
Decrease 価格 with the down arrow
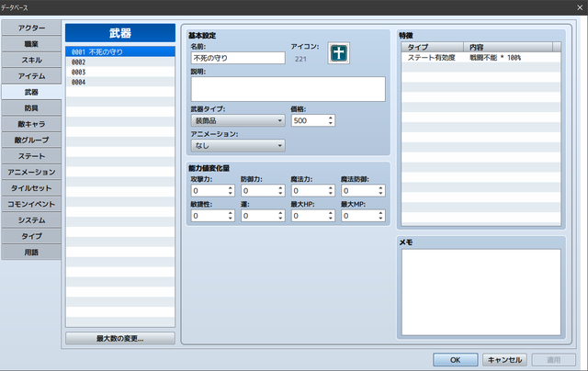(331, 123)
